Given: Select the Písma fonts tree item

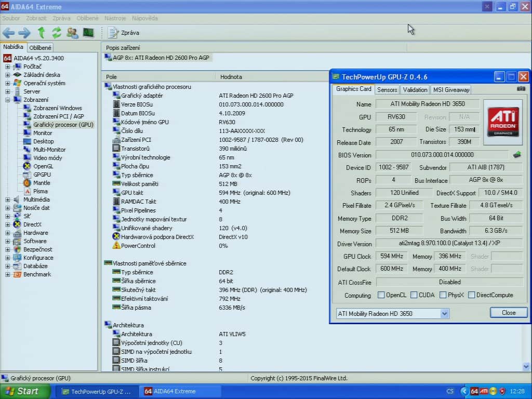Looking at the screenshot, I should (x=40, y=191).
